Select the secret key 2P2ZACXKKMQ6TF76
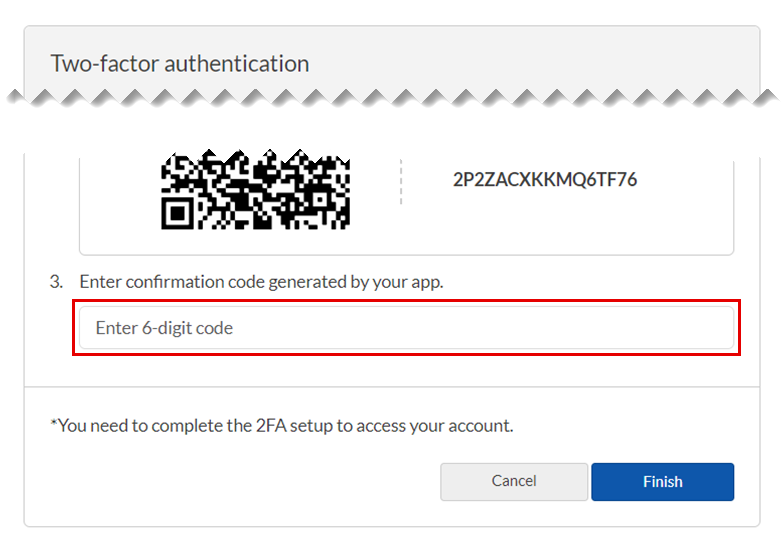 click(545, 180)
